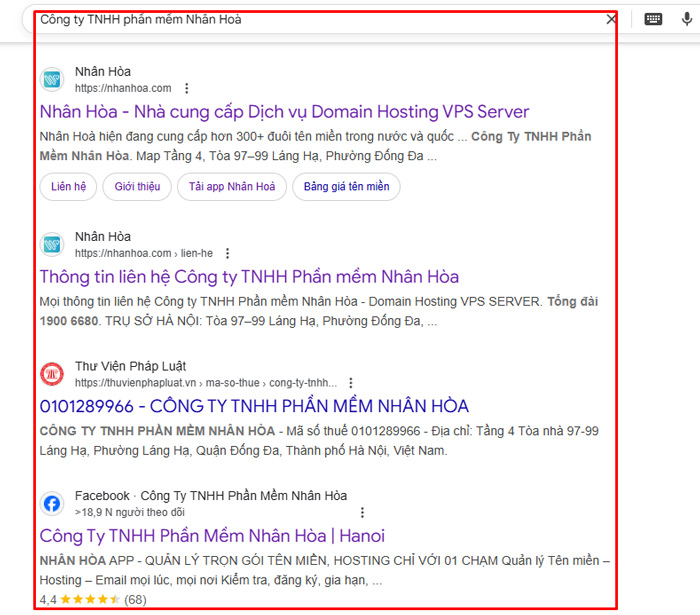Viewport: 700px width, 615px height.
Task: Click 'Facebook · Công Ty TNHH Phần Mềm' source name
Action: (211, 496)
